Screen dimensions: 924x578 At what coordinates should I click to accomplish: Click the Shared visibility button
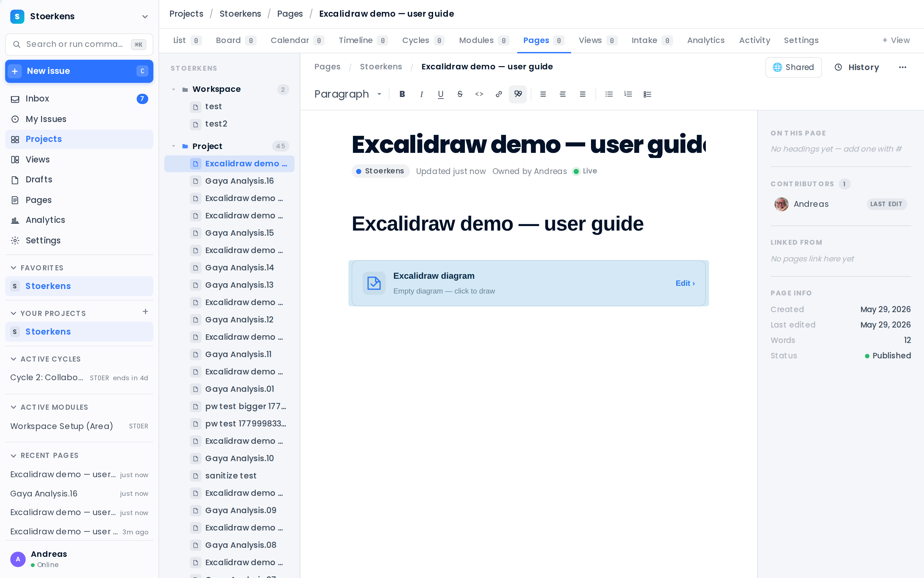coord(793,67)
